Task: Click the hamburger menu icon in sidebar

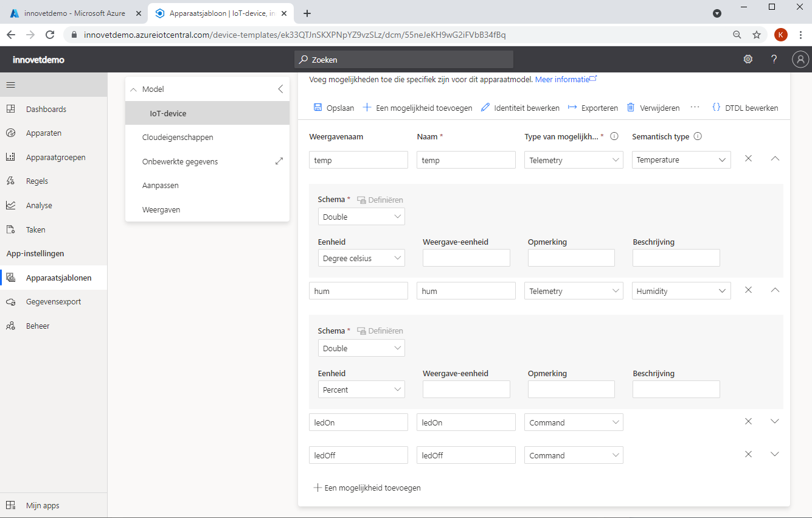Action: click(x=10, y=85)
